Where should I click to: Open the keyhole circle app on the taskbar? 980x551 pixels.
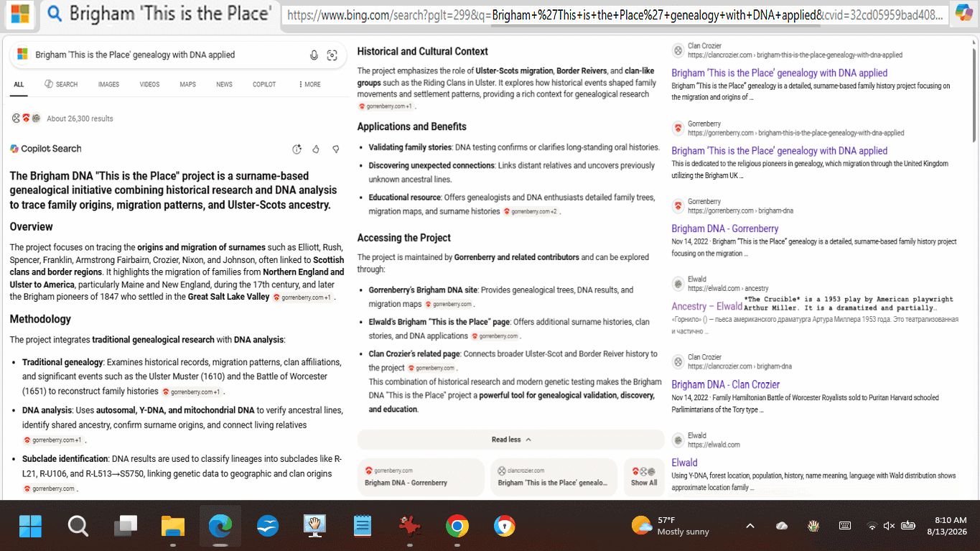[x=505, y=527]
